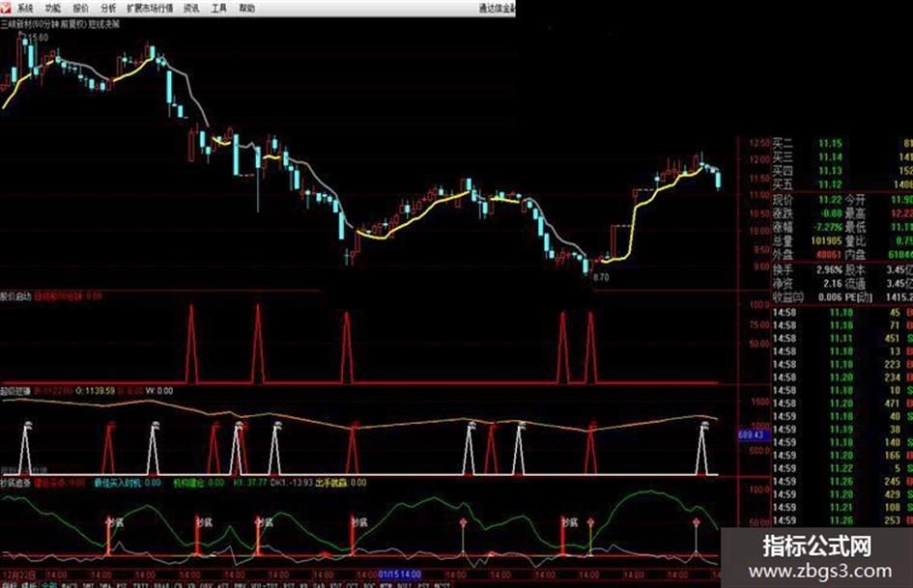Click the 出手就赢 indicator label
The image size is (913, 588).
(332, 483)
